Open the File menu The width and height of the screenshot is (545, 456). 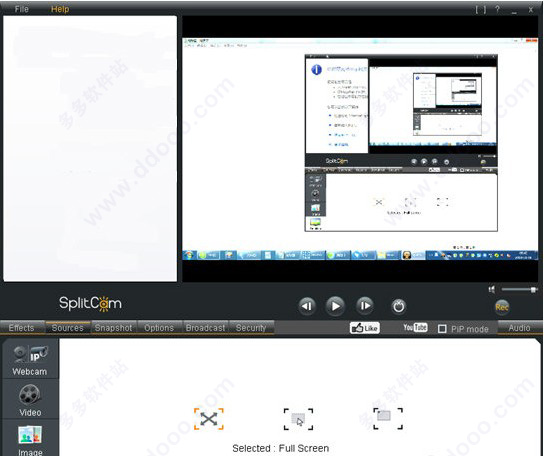[22, 9]
